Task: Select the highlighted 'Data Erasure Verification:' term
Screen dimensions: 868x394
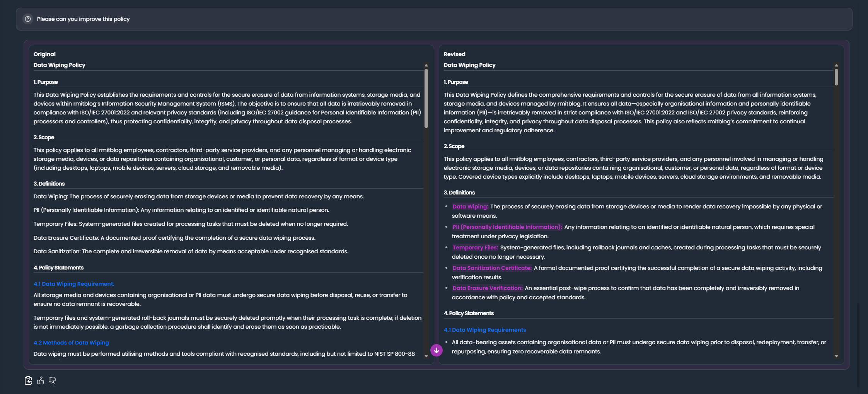Action: coord(488,288)
